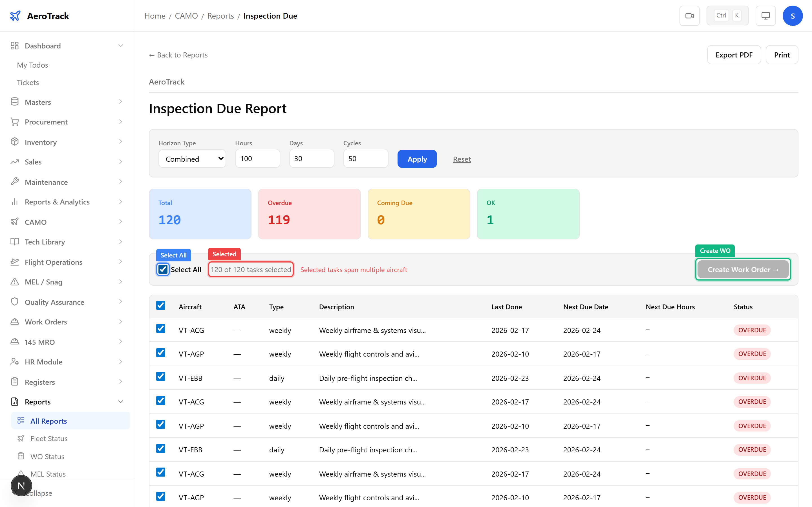This screenshot has width=812, height=507.
Task: Click the Reset filters link
Action: [461, 159]
